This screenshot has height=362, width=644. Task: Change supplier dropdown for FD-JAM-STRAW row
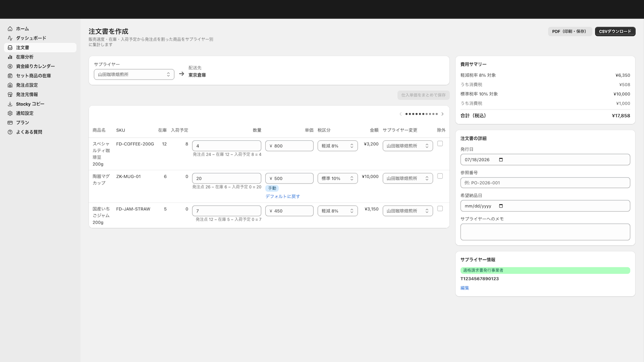(x=408, y=211)
